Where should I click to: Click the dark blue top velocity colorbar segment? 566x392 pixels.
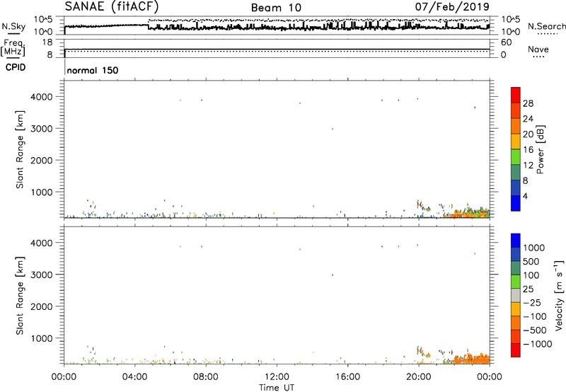[x=516, y=241]
